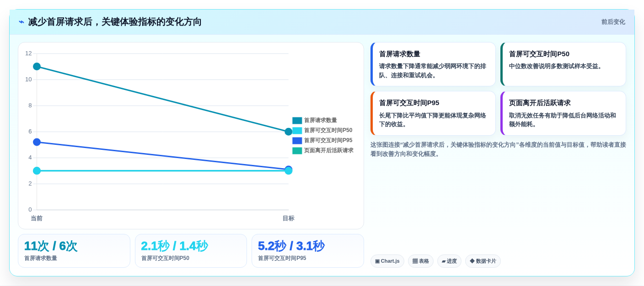Screen dimensions: 644x286
Task: Open the 首屏请求数量 description card
Action: click(x=433, y=64)
